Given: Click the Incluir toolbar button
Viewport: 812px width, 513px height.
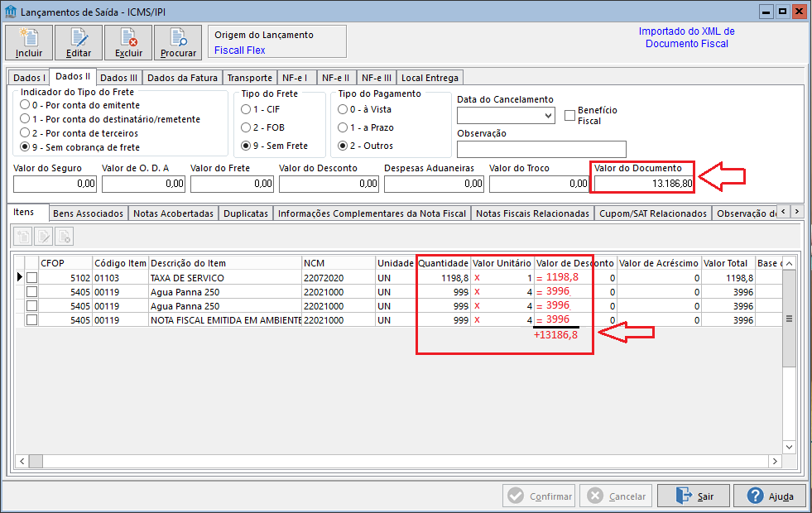Looking at the screenshot, I should click(29, 42).
